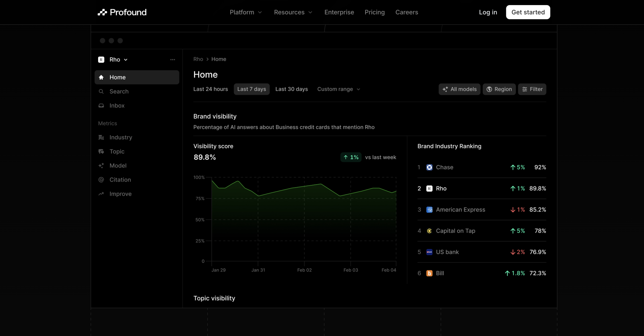Click the Capital on Tap logo icon
This screenshot has width=644, height=336.
coord(429,231)
